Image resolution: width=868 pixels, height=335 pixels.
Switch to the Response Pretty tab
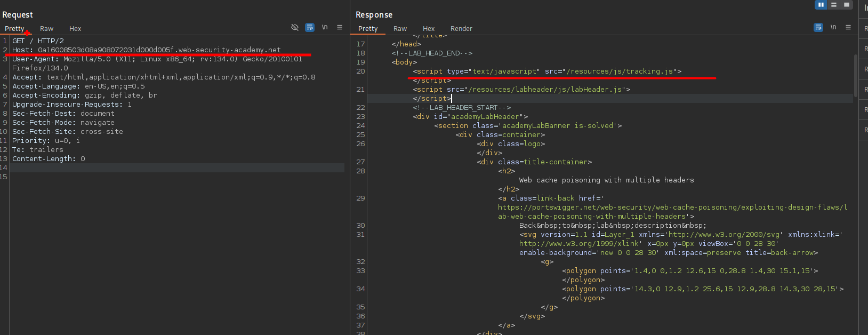tap(368, 29)
